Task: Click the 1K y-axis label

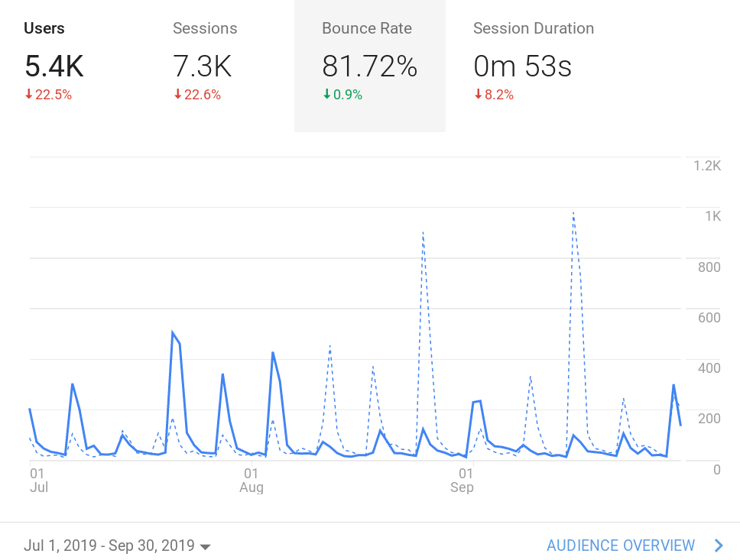Action: click(713, 216)
